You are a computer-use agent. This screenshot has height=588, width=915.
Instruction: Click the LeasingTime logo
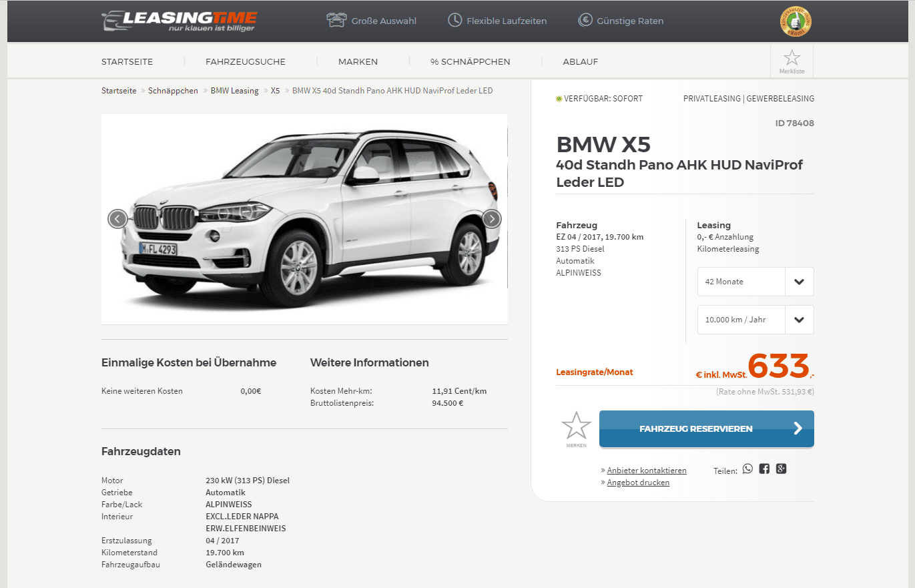179,21
